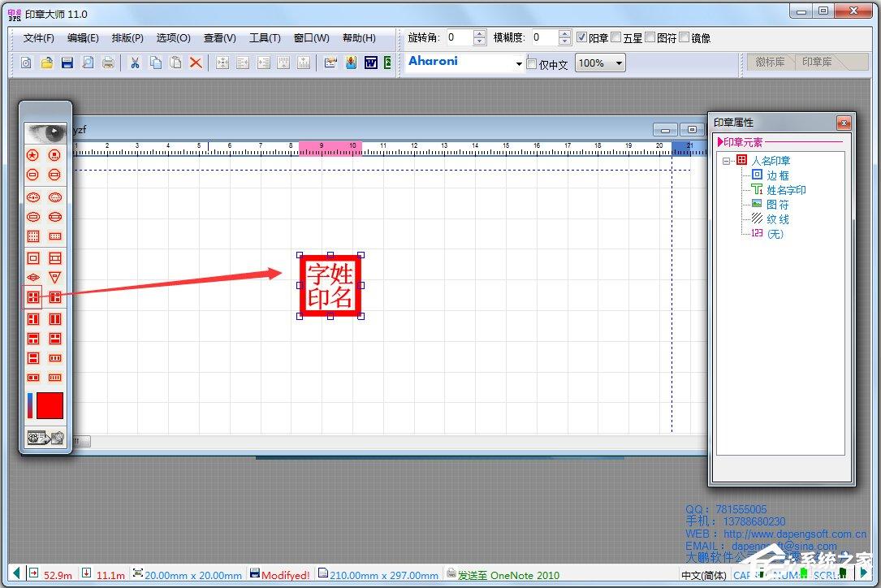Open the 工具(T) menu
The height and width of the screenshot is (588, 881).
click(x=265, y=37)
